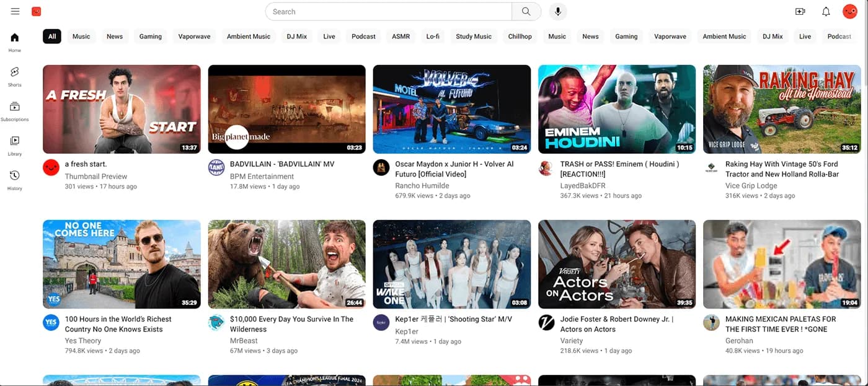Open the "a fresh start." video title
Image resolution: width=868 pixels, height=386 pixels.
(x=86, y=164)
